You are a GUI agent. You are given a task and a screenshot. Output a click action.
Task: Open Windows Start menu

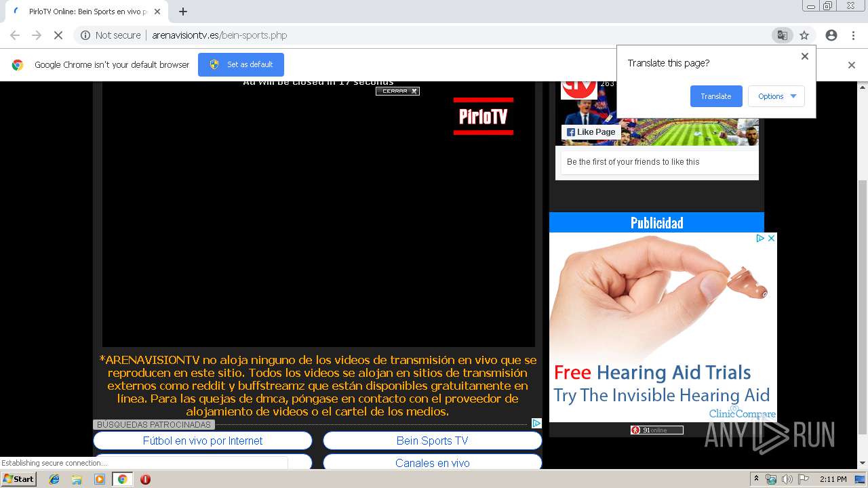coord(18,479)
